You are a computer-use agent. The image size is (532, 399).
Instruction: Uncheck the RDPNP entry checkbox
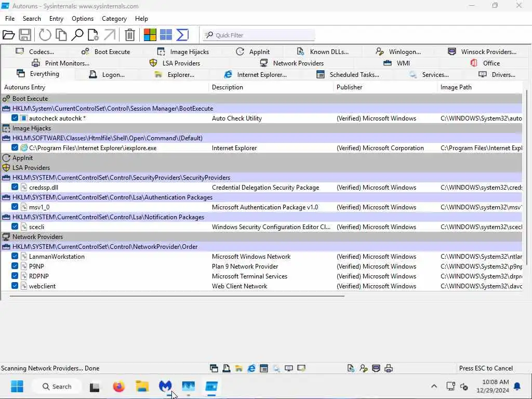[15, 276]
